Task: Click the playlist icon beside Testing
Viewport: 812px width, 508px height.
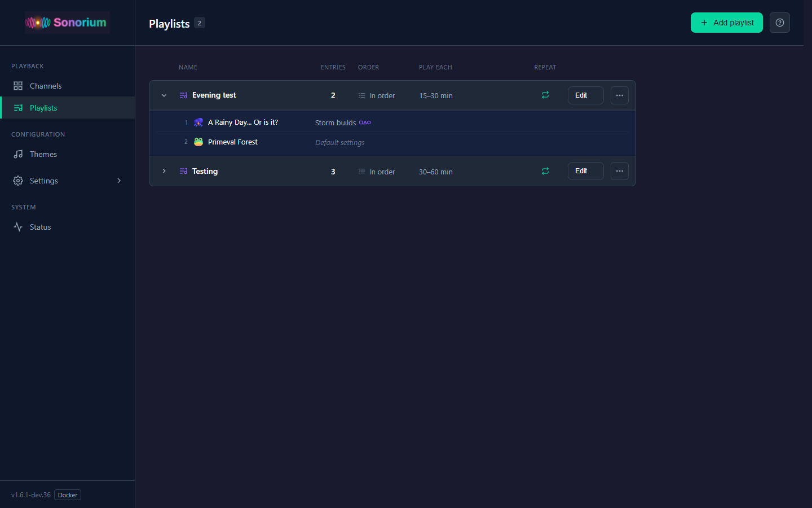Action: (x=183, y=171)
